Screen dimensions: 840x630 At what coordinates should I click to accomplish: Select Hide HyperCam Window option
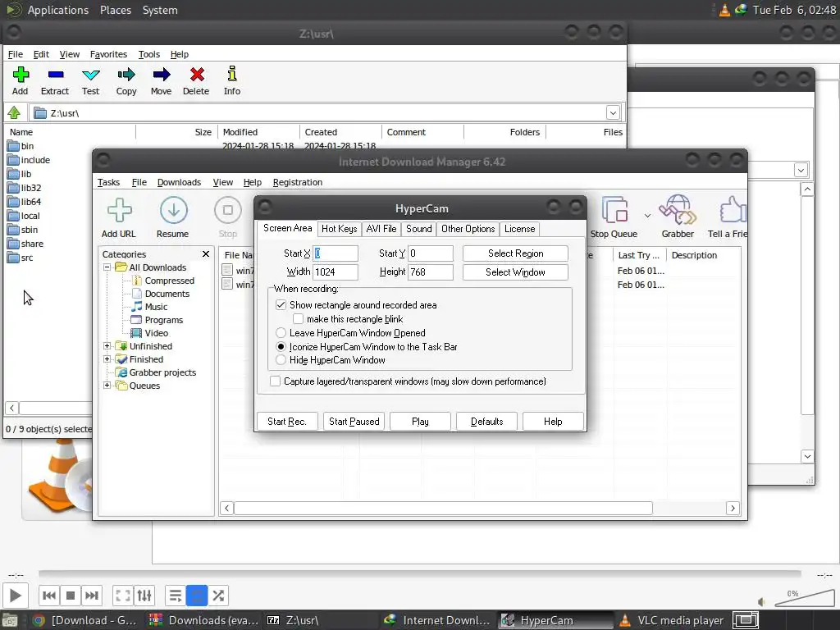pyautogui.click(x=281, y=360)
